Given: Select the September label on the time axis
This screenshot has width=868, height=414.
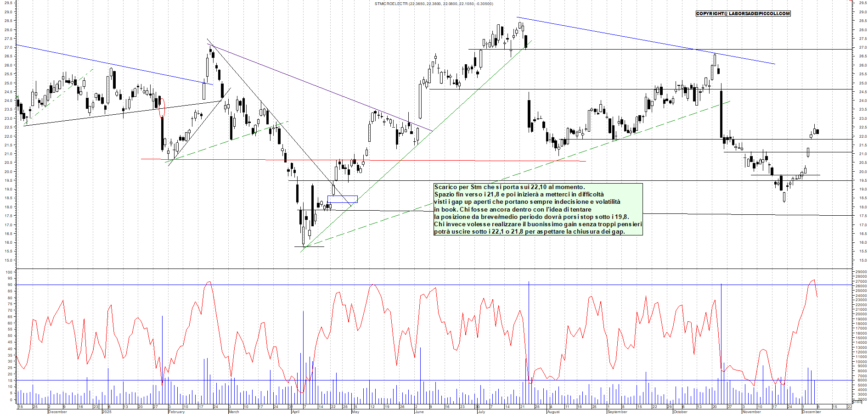Looking at the screenshot, I should tap(617, 412).
